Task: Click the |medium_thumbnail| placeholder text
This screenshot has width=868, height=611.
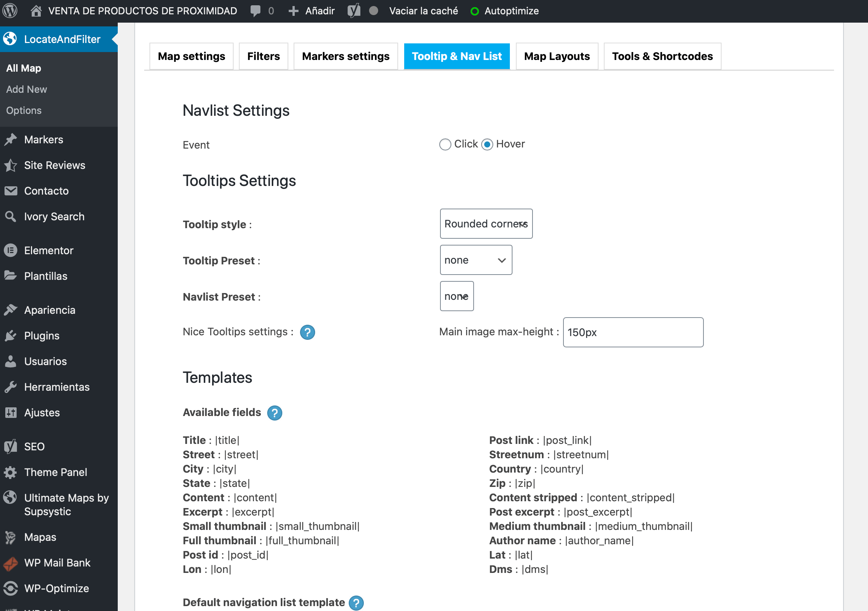Action: (643, 527)
